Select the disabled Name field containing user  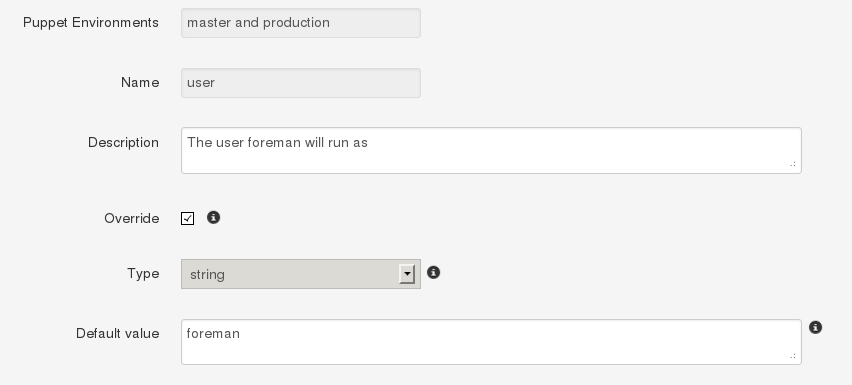[x=300, y=83]
